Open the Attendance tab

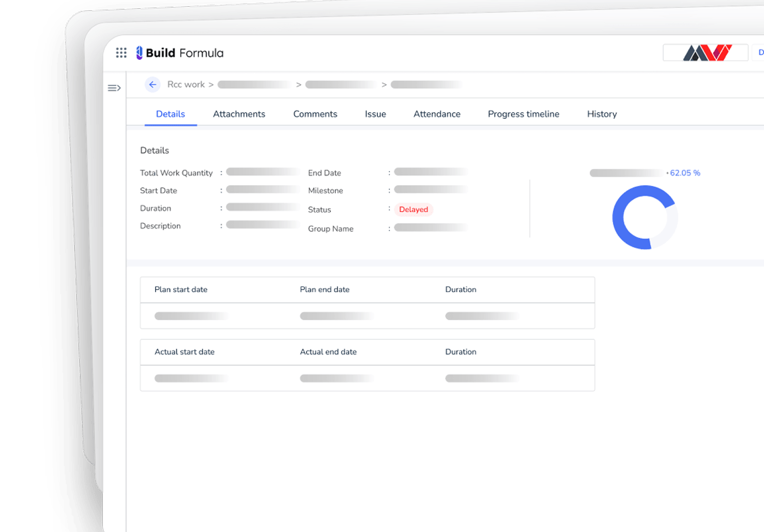[437, 114]
